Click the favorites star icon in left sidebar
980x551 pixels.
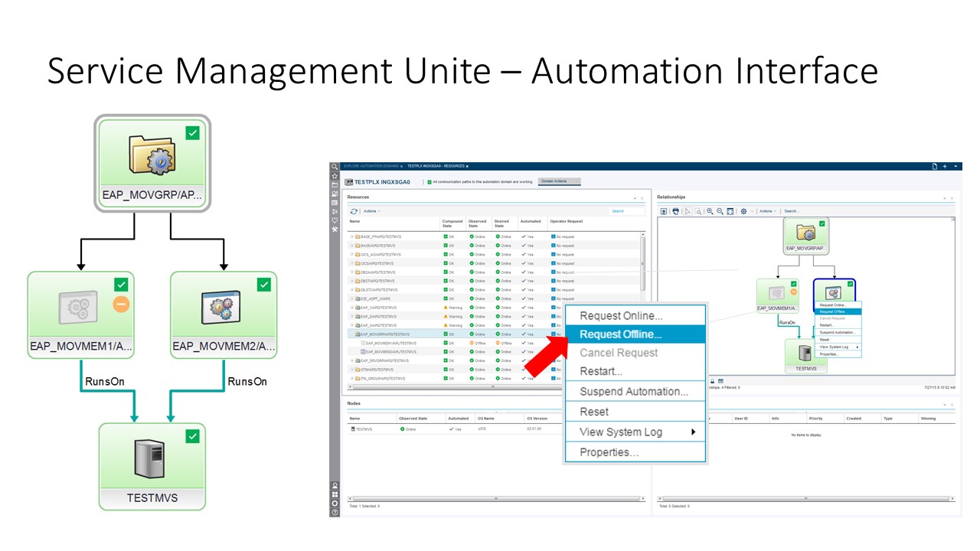(x=335, y=174)
